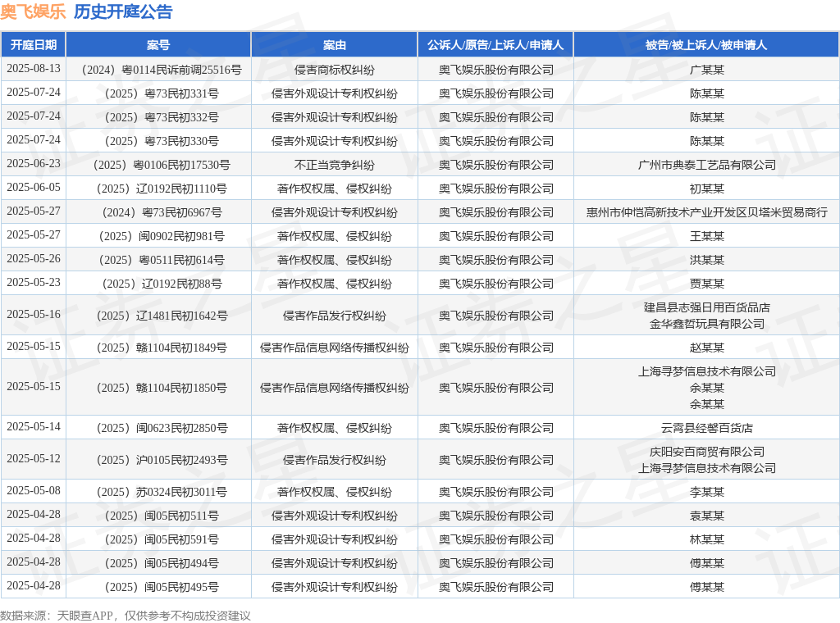Select case number 粤0114民诉前调25516号
The width and height of the screenshot is (840, 623).
[x=162, y=70]
